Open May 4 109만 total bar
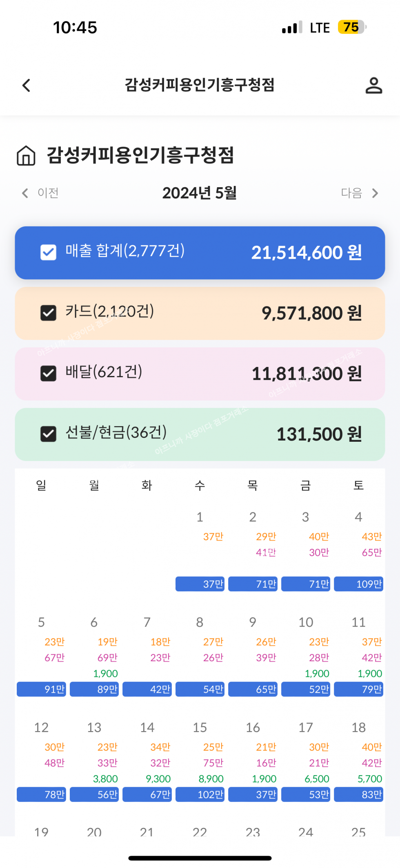Viewport: 400px width, 868px height. (x=358, y=584)
